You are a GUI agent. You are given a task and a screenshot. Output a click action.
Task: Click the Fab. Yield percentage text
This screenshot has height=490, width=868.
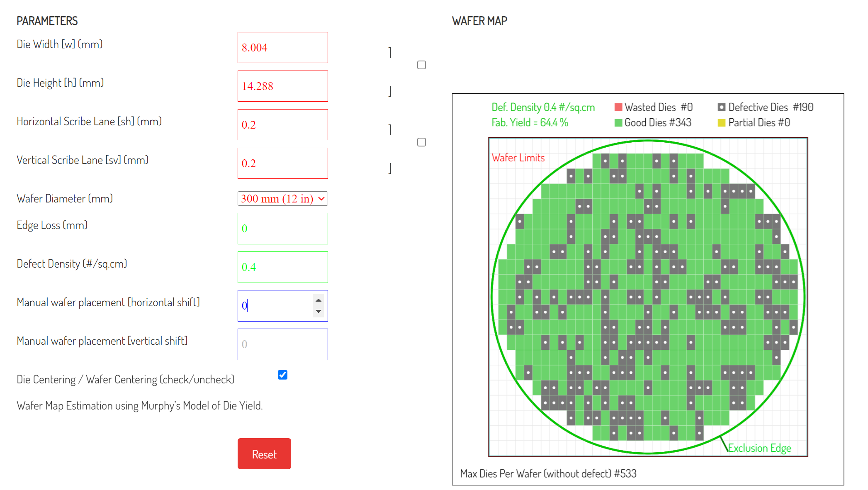(x=530, y=122)
